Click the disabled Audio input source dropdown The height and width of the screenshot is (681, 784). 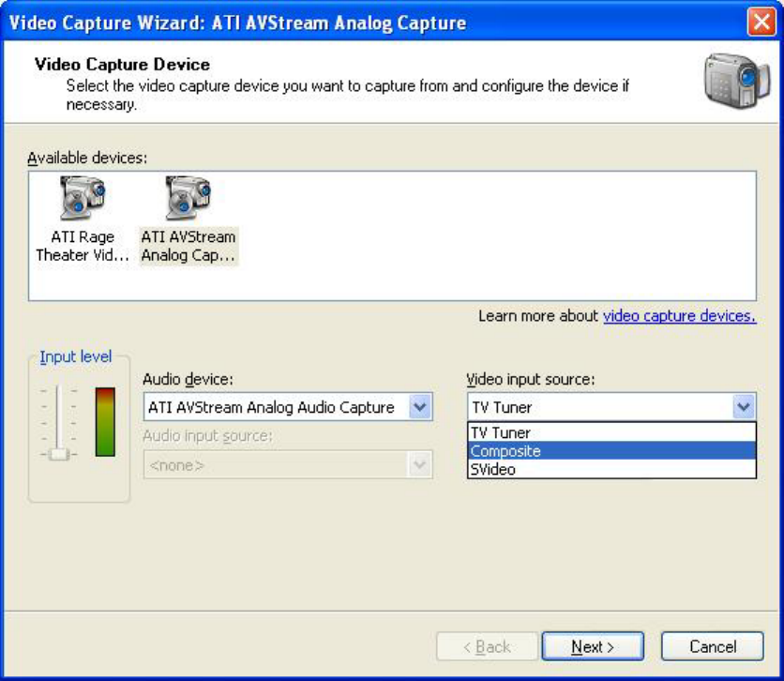pos(287,465)
